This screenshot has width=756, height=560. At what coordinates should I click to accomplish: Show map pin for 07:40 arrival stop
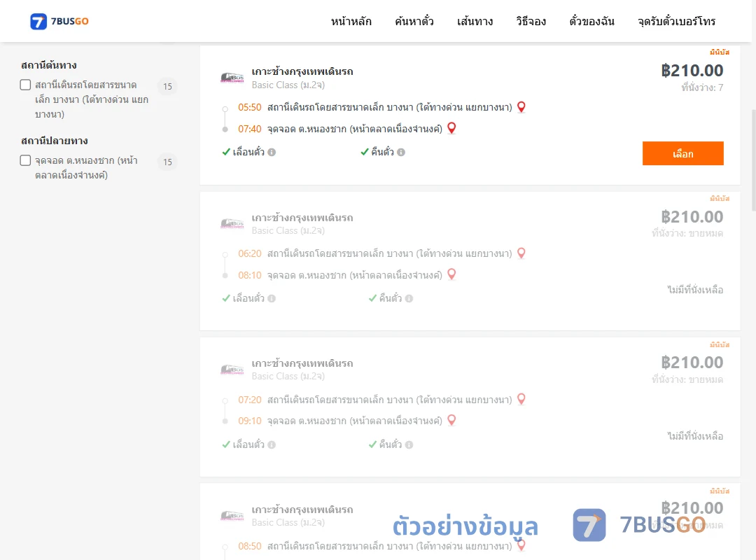point(451,128)
